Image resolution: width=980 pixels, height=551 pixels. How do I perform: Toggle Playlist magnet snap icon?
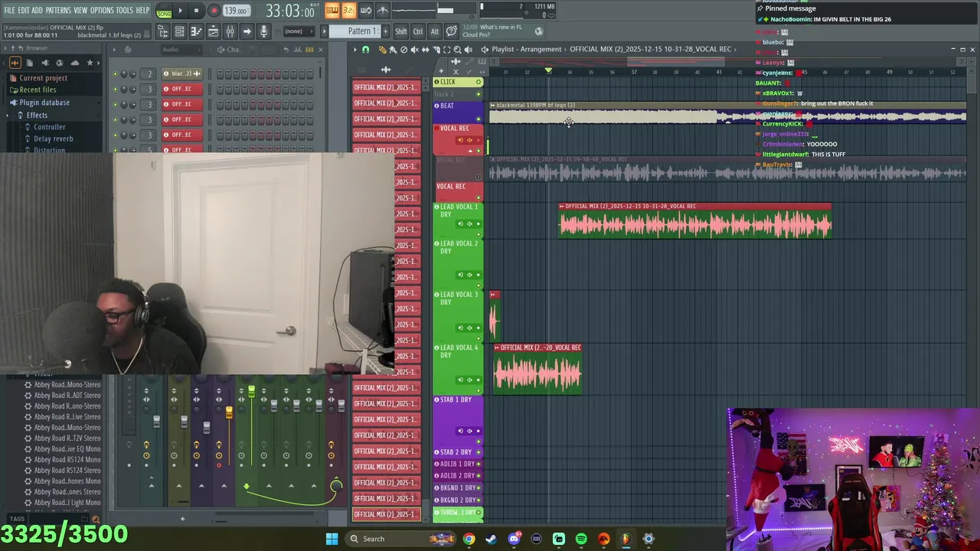(x=366, y=50)
